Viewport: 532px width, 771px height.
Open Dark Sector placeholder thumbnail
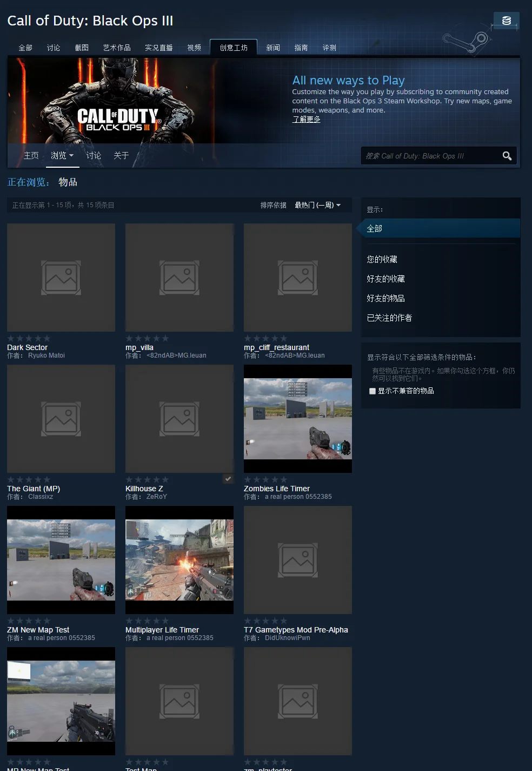point(61,278)
